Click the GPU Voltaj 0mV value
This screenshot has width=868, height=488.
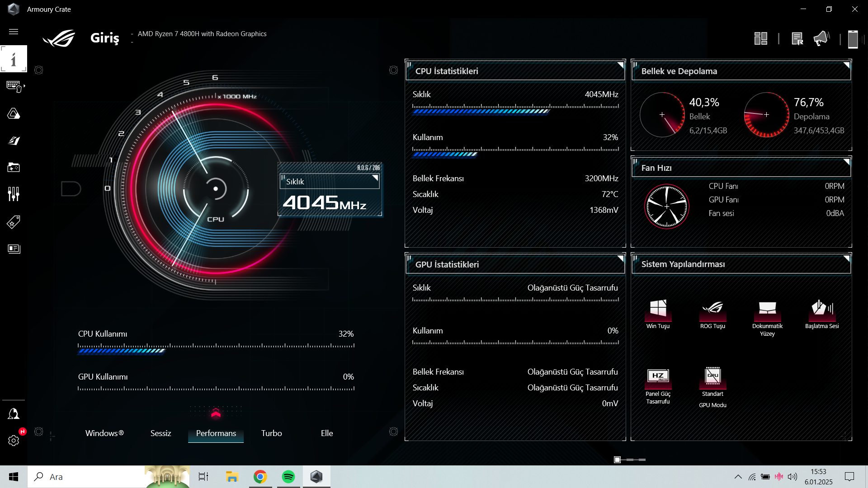[610, 404]
